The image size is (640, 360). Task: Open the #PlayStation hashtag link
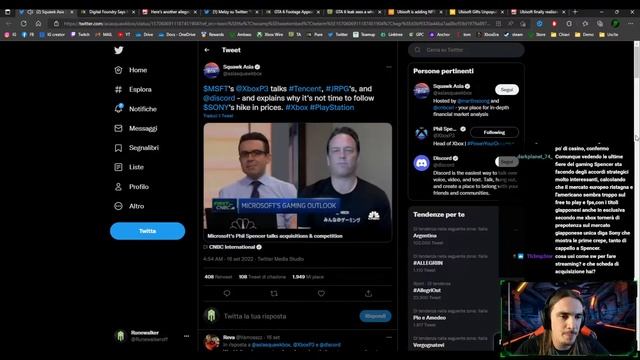pos(332,107)
